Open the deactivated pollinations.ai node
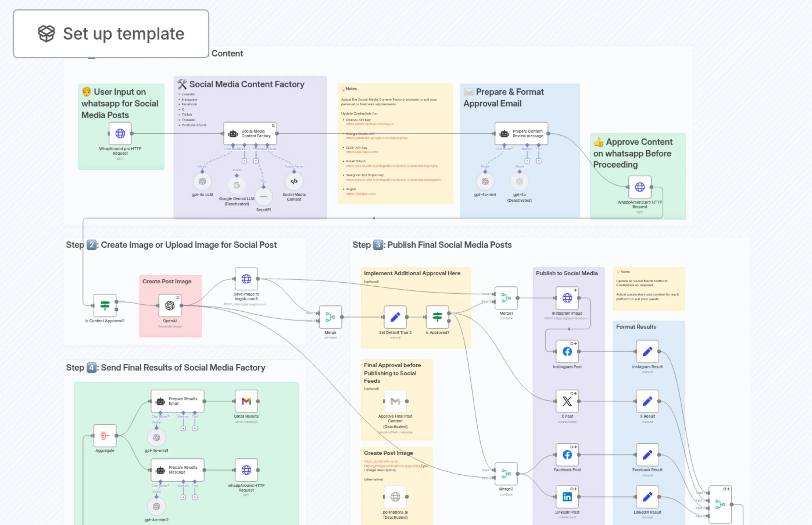Viewport: 812px width, 525px height. tap(396, 497)
